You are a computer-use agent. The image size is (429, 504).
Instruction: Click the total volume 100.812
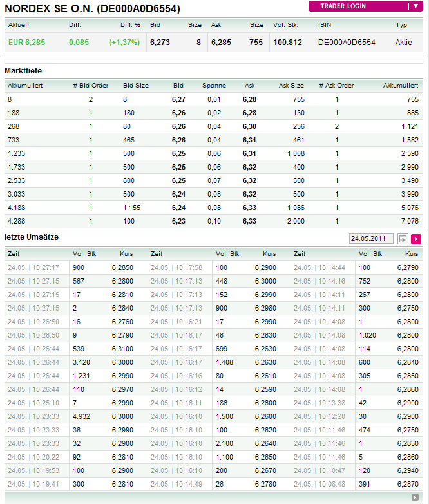coord(287,42)
